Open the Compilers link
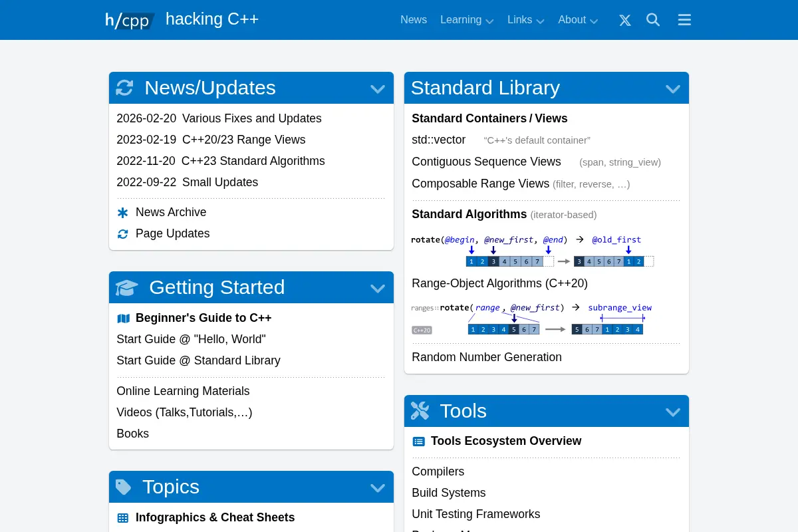Image resolution: width=798 pixels, height=532 pixels. pos(438,471)
